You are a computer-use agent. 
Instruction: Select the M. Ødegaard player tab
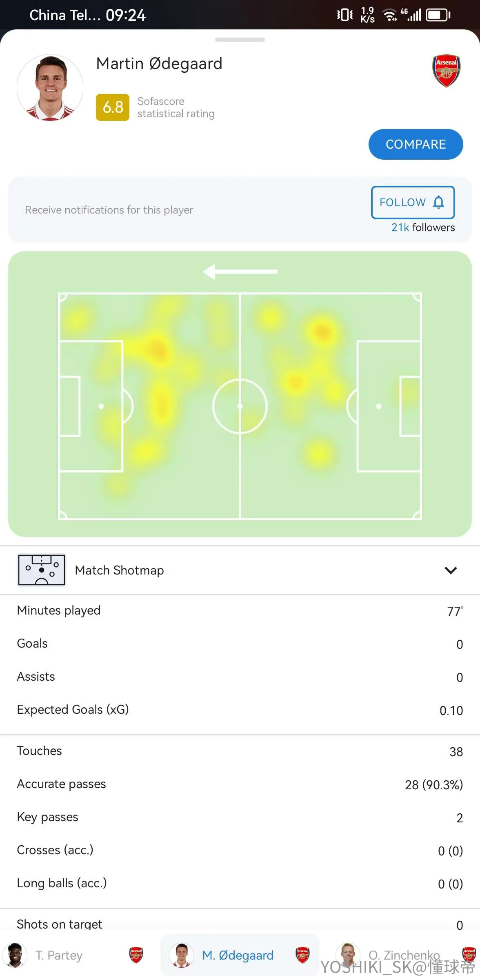pyautogui.click(x=240, y=955)
